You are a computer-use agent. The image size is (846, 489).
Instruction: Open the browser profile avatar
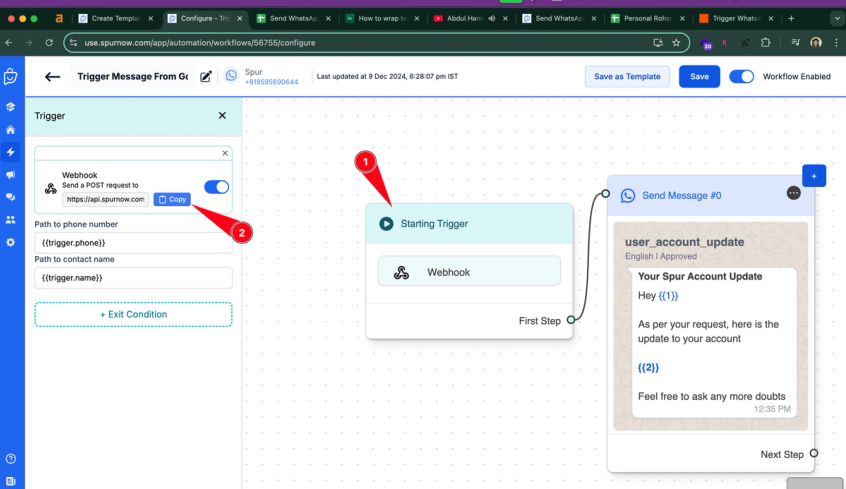pos(816,43)
